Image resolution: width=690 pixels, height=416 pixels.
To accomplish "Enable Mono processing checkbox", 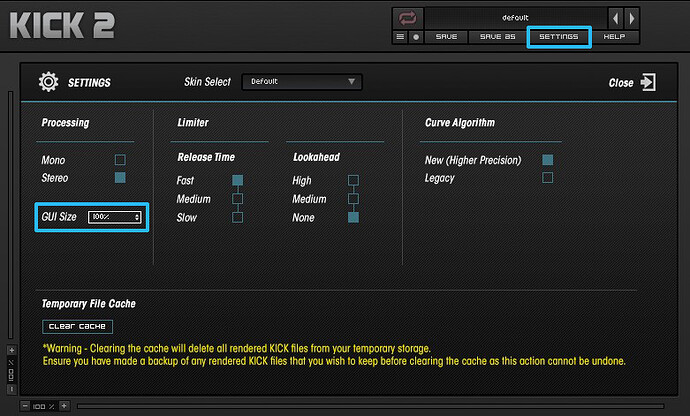I will tap(120, 159).
